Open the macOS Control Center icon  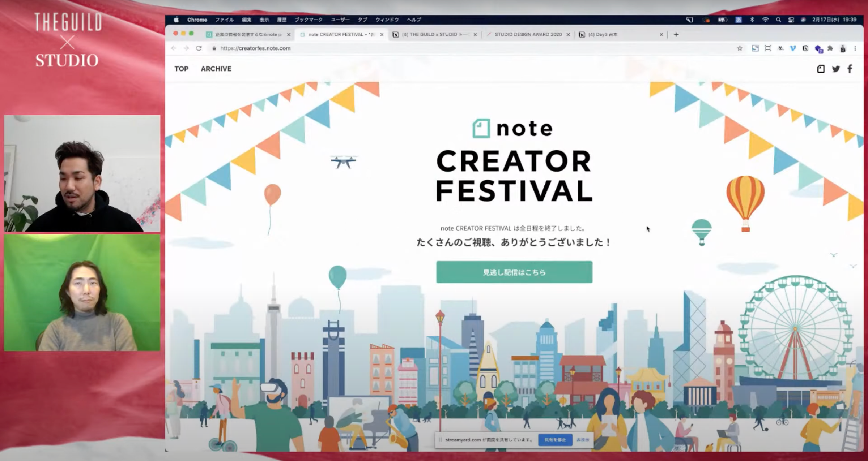point(791,20)
